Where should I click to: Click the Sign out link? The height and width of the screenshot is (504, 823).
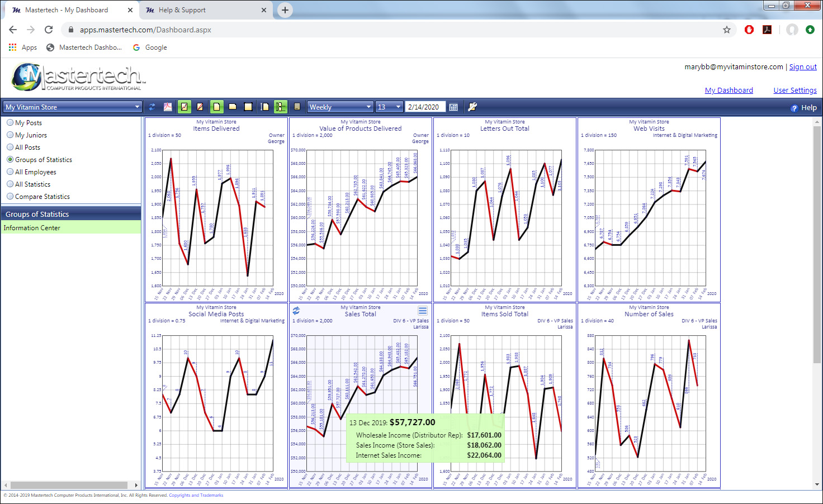[x=803, y=67]
